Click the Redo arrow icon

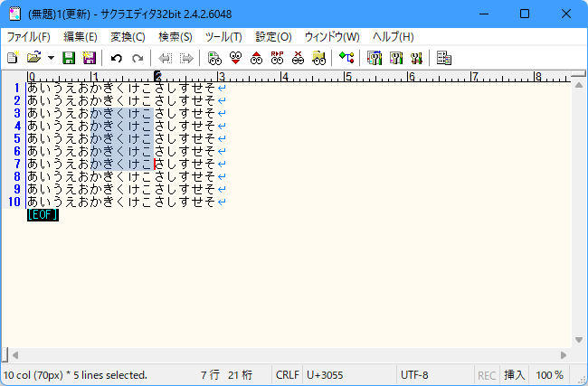138,58
